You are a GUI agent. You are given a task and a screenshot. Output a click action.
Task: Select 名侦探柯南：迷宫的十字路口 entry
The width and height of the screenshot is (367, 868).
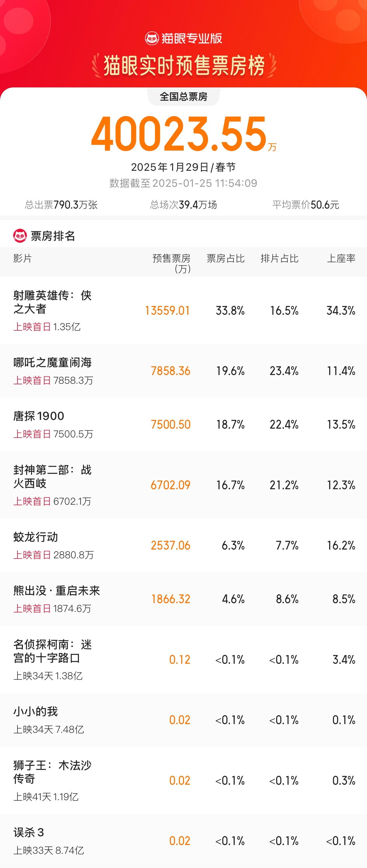pyautogui.click(x=52, y=651)
